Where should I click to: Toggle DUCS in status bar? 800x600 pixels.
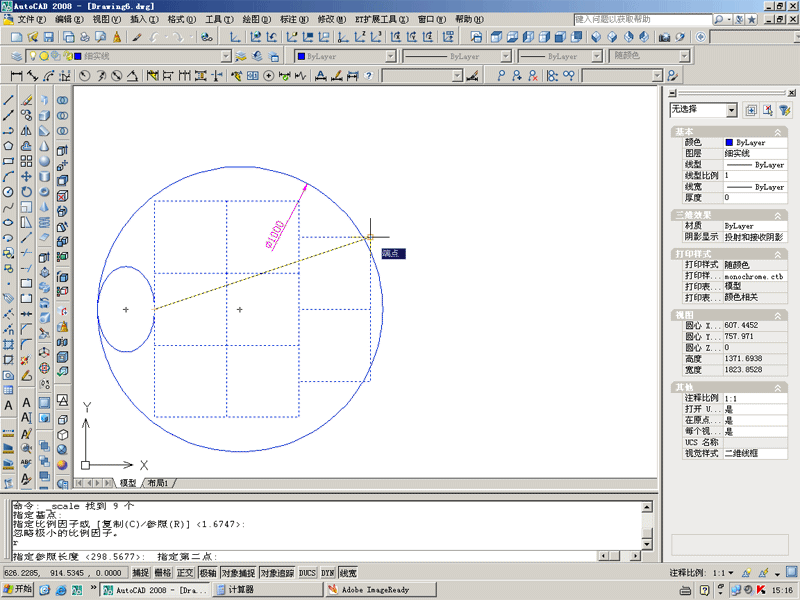pos(307,573)
